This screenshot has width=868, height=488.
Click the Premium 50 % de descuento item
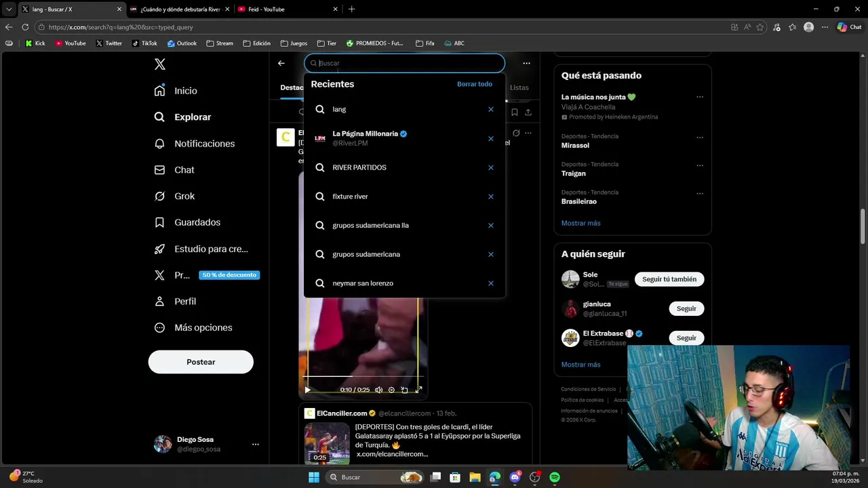pyautogui.click(x=206, y=275)
